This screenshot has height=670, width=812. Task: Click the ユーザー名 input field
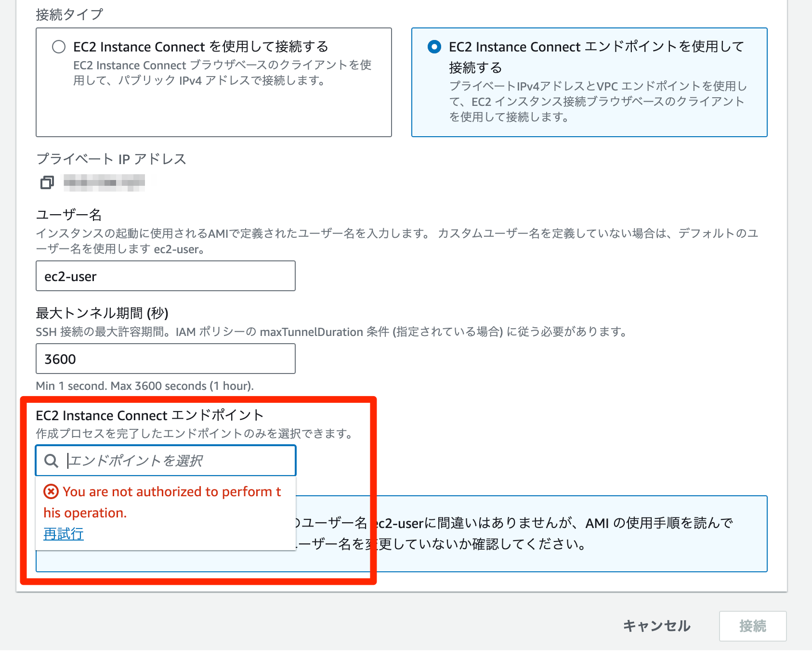click(x=165, y=276)
